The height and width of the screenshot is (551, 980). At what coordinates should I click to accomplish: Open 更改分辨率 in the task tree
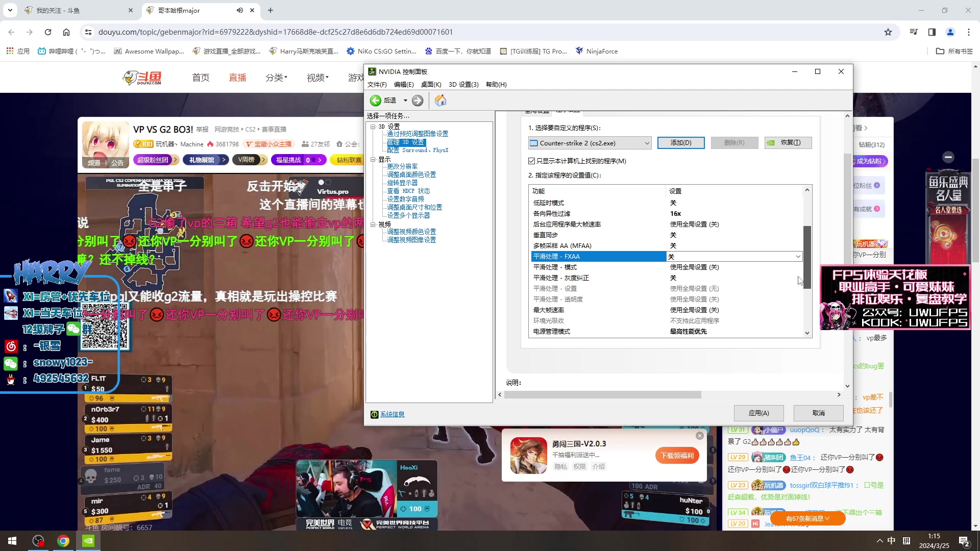click(x=402, y=166)
